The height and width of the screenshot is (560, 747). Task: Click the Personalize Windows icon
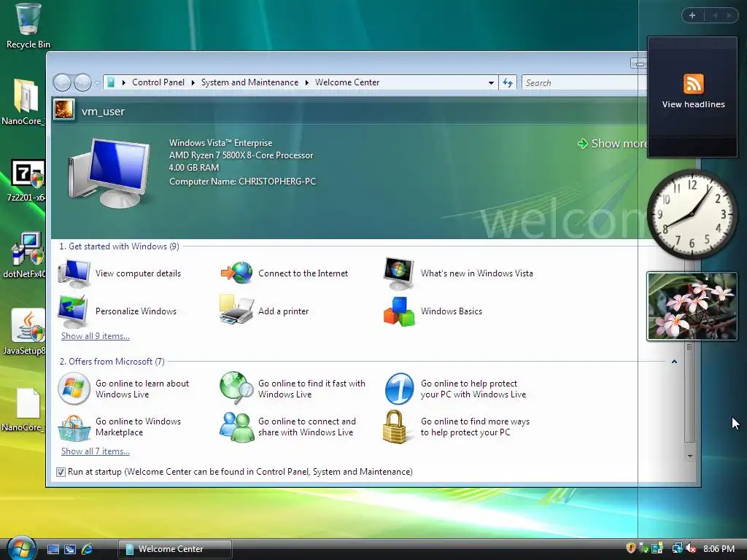(72, 311)
